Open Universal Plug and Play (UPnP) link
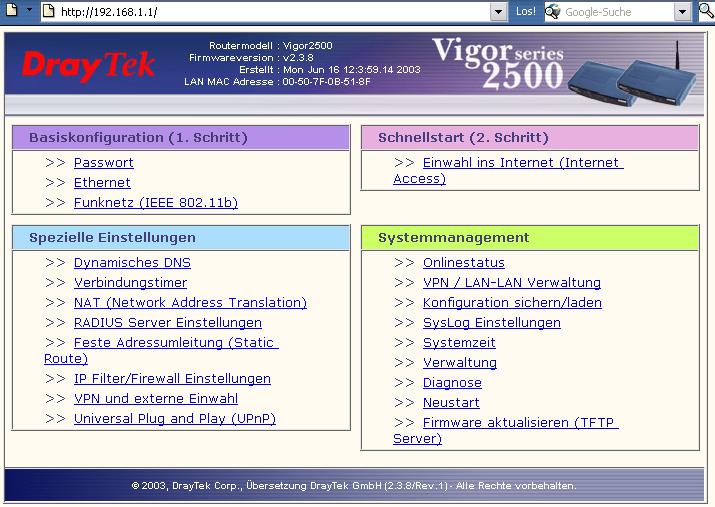Screen dimensions: 715x507 [175, 419]
